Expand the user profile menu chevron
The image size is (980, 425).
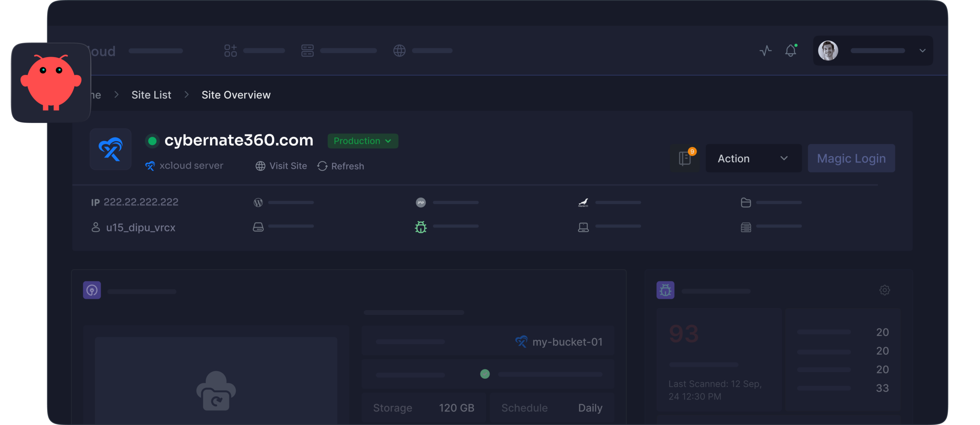(922, 50)
